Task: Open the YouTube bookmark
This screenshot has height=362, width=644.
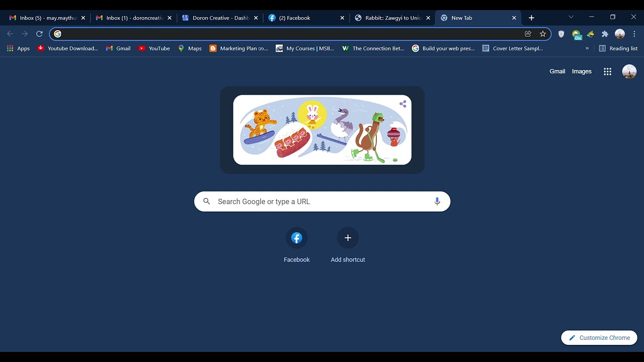Action: tap(154, 48)
